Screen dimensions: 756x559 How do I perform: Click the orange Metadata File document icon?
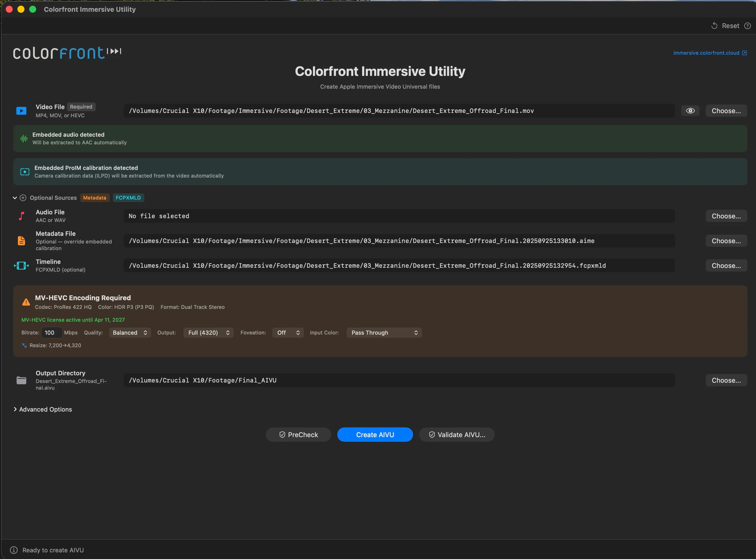pyautogui.click(x=21, y=241)
